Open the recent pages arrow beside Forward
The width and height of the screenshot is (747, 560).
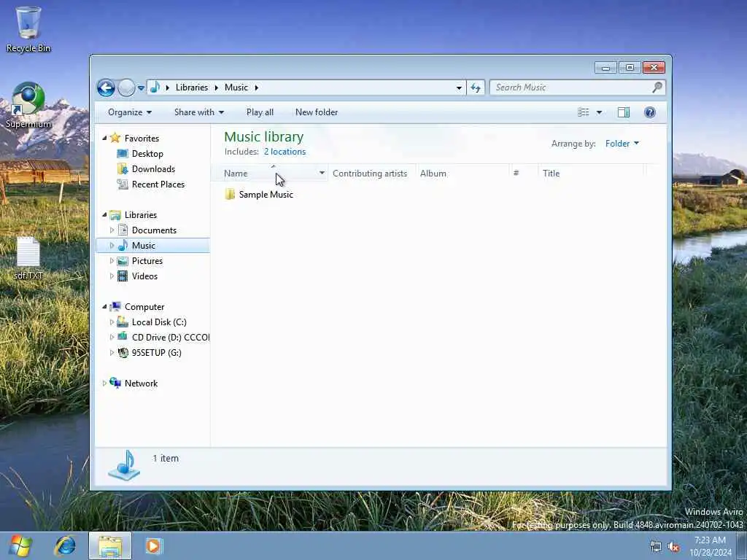click(x=141, y=87)
